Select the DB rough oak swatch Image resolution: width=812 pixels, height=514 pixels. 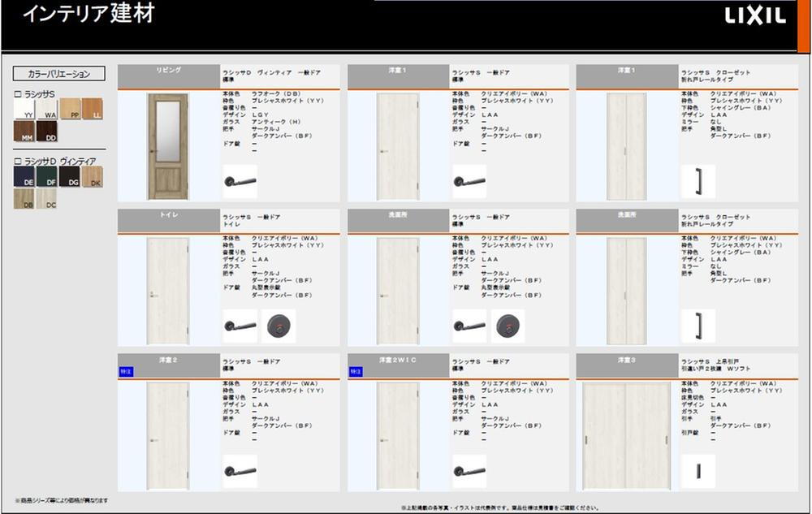pyautogui.click(x=24, y=199)
